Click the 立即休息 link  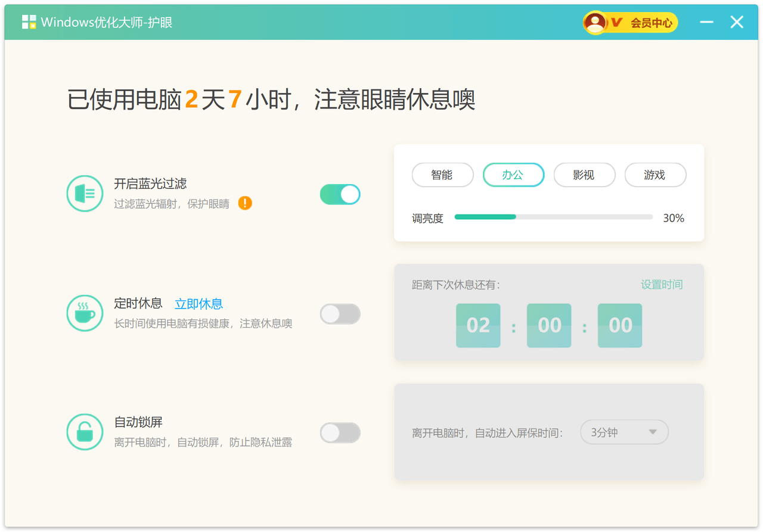pyautogui.click(x=198, y=304)
